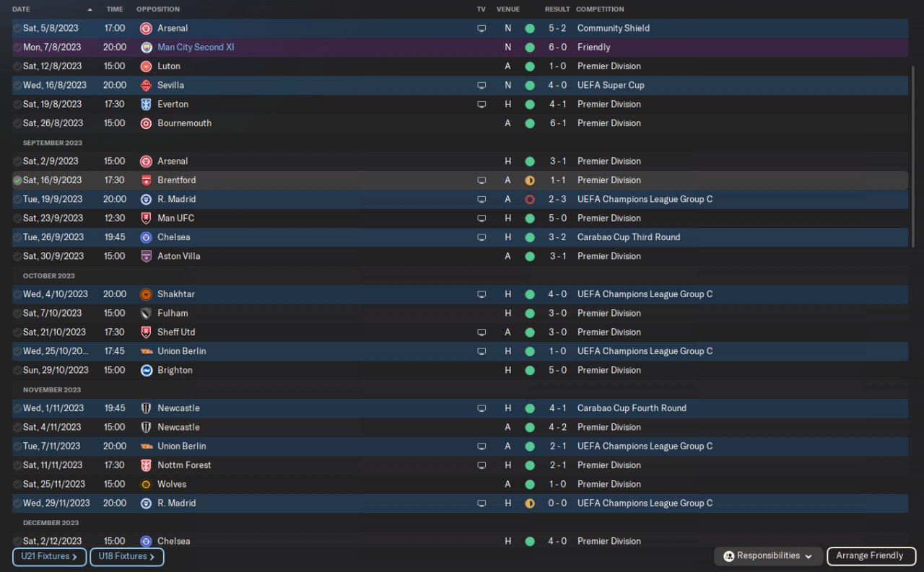Viewport: 924px width, 572px height.
Task: Click the Arrange Friendly button
Action: (x=871, y=556)
